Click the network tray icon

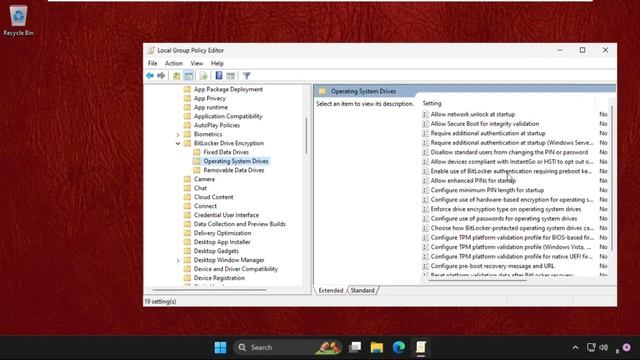pos(591,347)
